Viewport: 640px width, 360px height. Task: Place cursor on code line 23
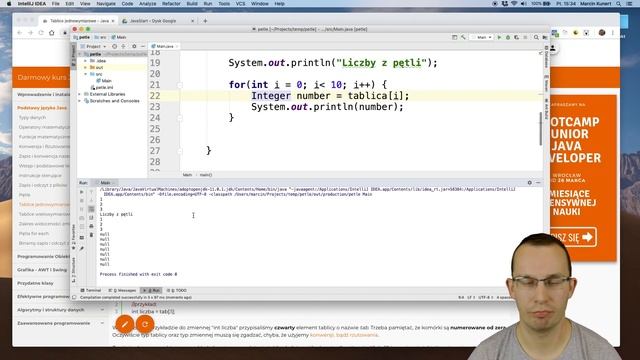coord(327,107)
